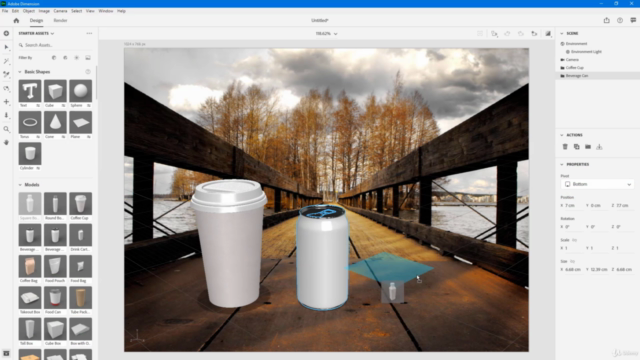The width and height of the screenshot is (640, 360).
Task: Switch to the Render tab
Action: tap(60, 20)
